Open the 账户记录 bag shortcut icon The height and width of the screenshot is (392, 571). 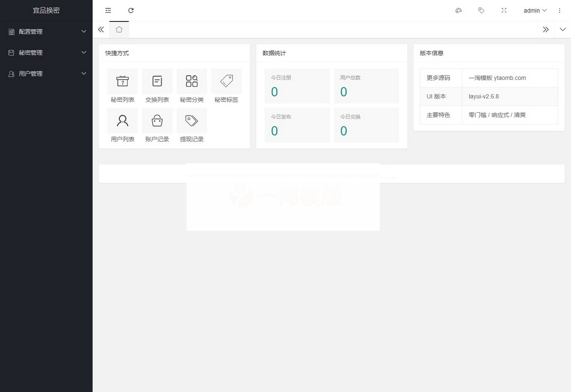[x=157, y=121]
